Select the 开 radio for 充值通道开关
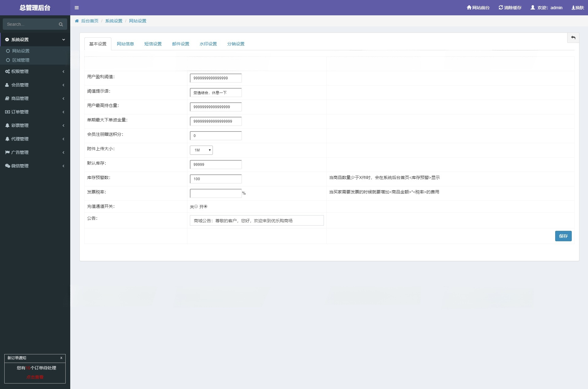This screenshot has width=588, height=389. coord(206,206)
